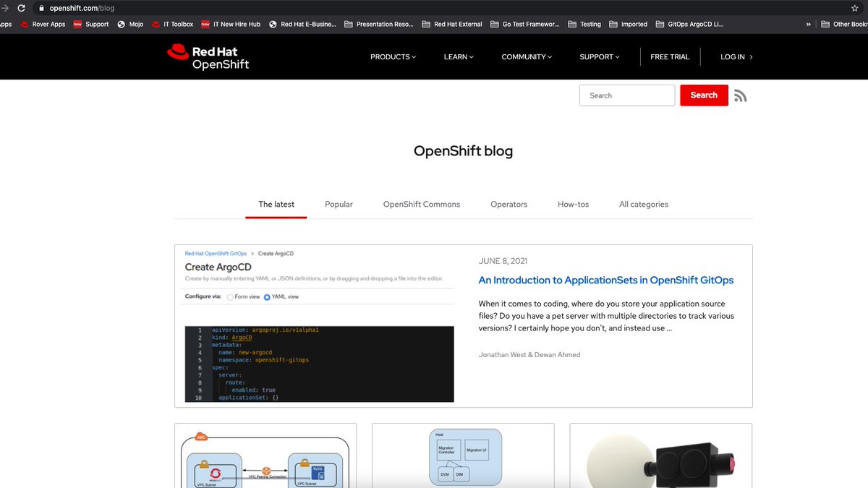Image resolution: width=868 pixels, height=488 pixels.
Task: Expand the PRODUCTS menu
Action: point(393,56)
